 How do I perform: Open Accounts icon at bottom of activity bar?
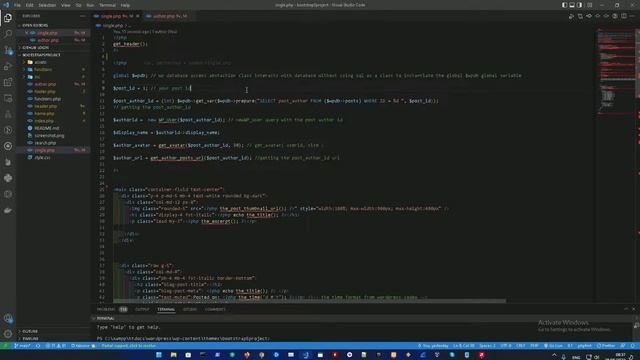8,318
